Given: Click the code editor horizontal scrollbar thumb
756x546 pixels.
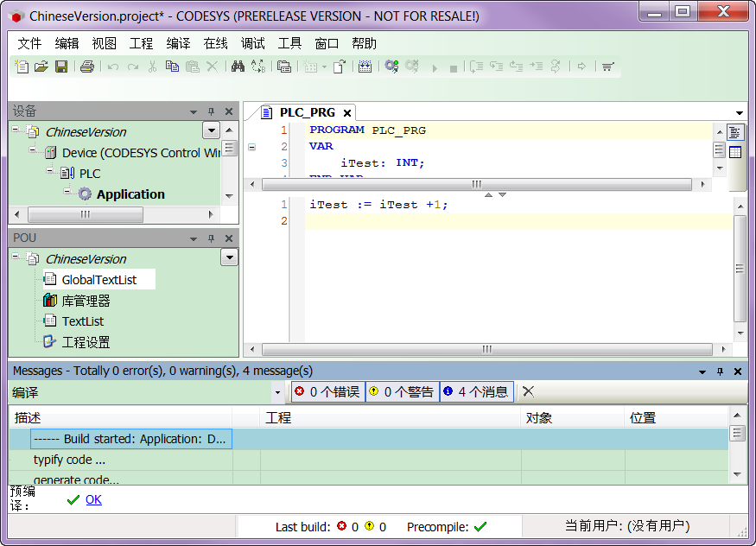Looking at the screenshot, I should 487,349.
